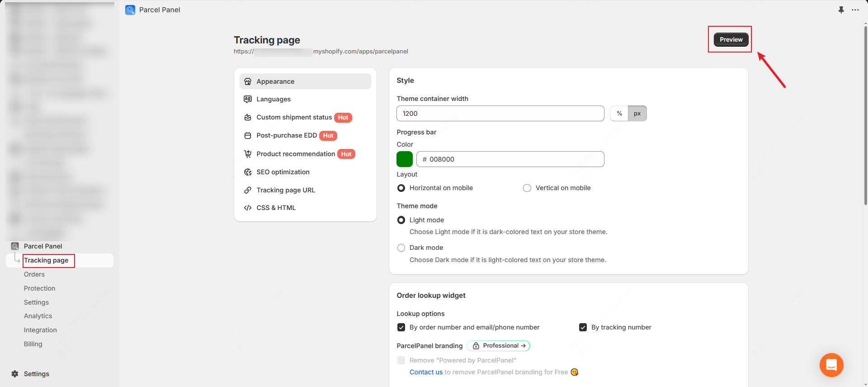This screenshot has height=387, width=868.
Task: Click the Preview button
Action: pyautogui.click(x=731, y=39)
